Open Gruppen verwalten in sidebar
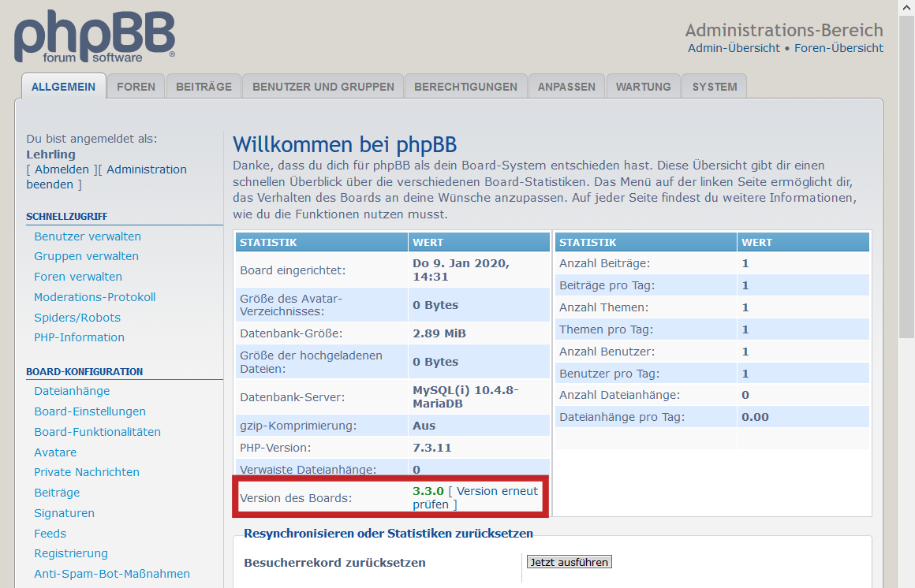This screenshot has height=588, width=915. [86, 256]
